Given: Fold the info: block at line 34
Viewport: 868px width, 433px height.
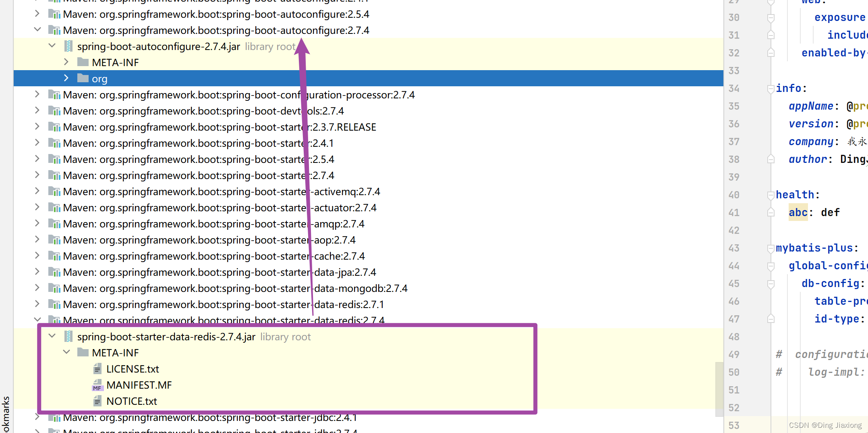Looking at the screenshot, I should click(771, 88).
